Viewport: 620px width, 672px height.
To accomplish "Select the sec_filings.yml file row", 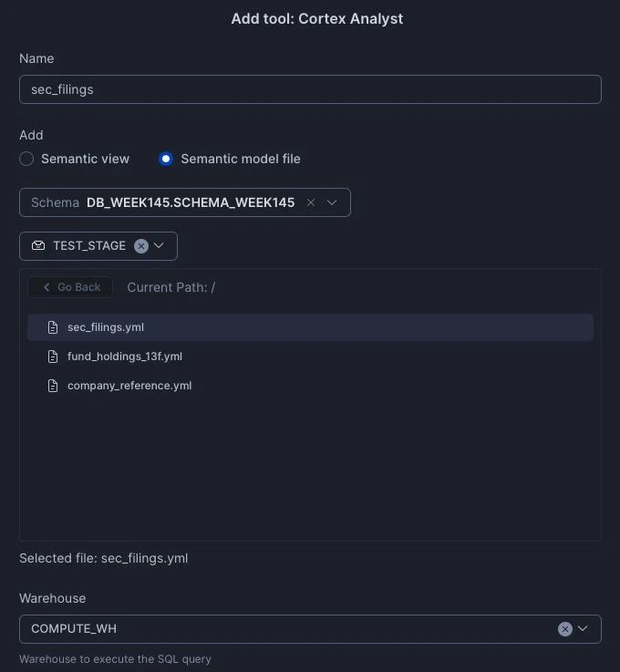I will pyautogui.click(x=310, y=327).
